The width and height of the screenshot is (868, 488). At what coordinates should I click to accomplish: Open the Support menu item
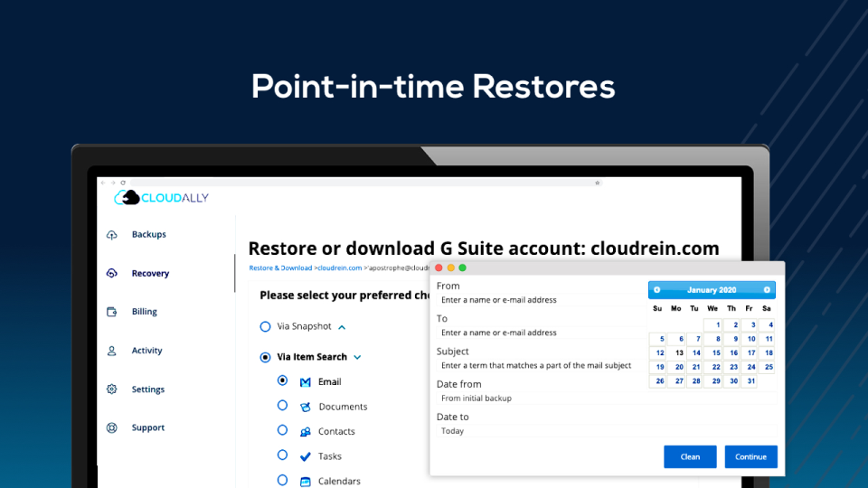(147, 427)
